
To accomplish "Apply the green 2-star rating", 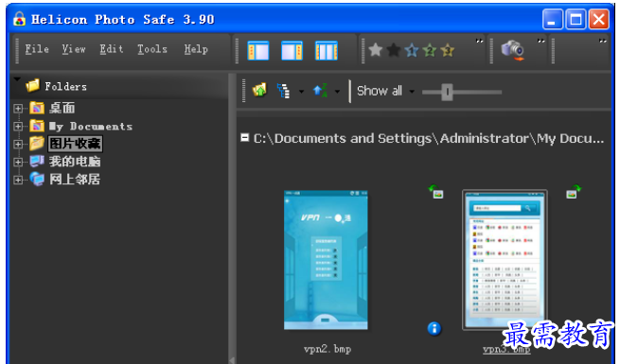I will click(430, 50).
